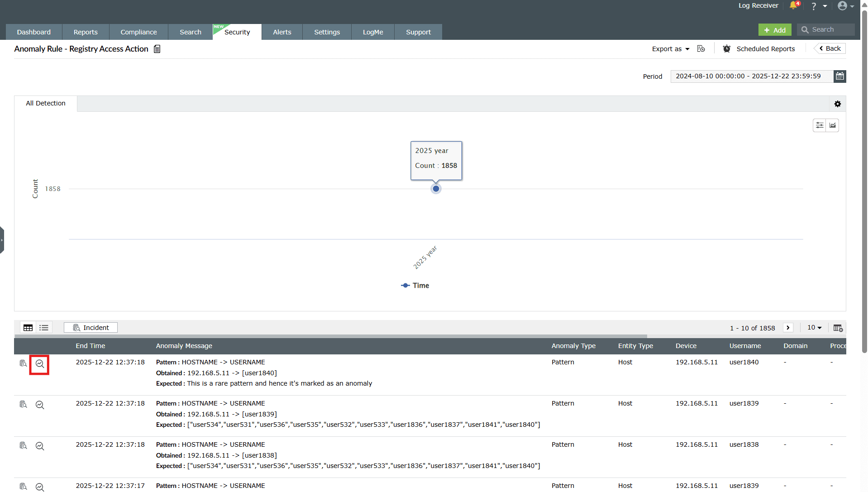Click the copy icon beside the report title
The width and height of the screenshot is (868, 492).
click(157, 48)
